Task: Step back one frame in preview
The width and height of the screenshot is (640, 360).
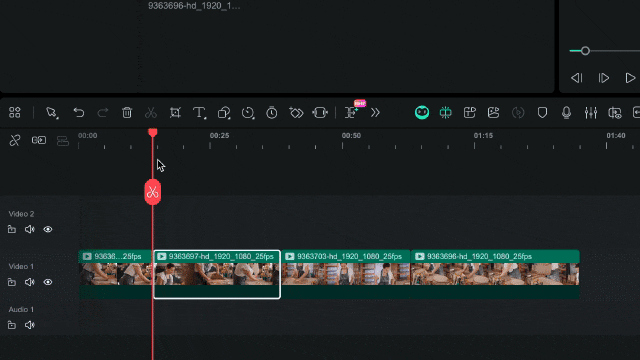Action: (x=577, y=78)
